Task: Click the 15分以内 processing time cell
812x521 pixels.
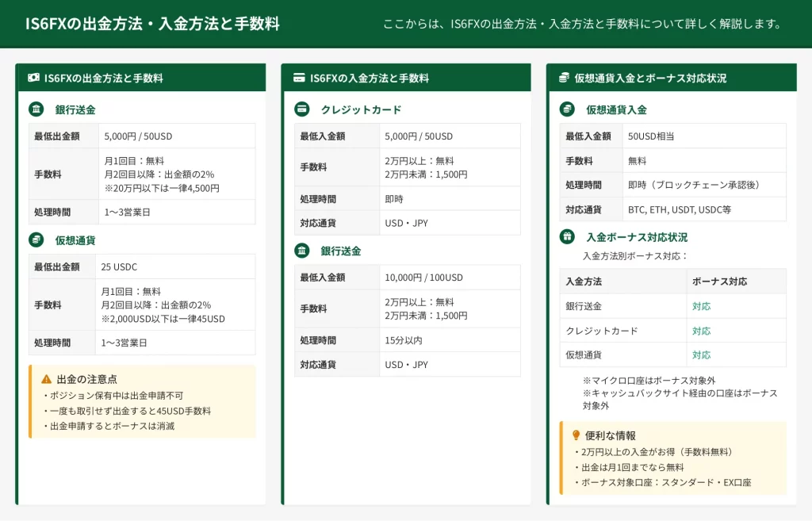Action: point(403,340)
